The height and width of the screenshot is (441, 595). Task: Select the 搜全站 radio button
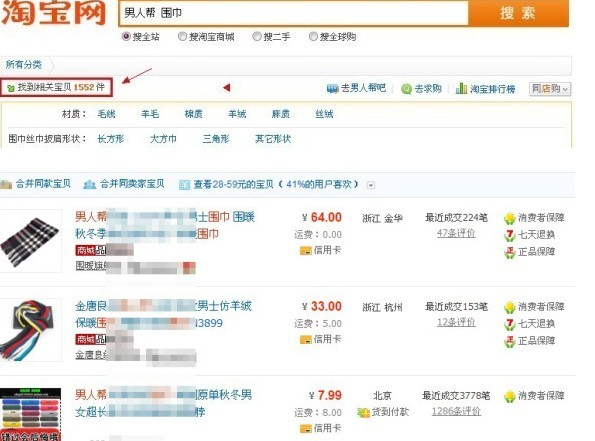[126, 36]
